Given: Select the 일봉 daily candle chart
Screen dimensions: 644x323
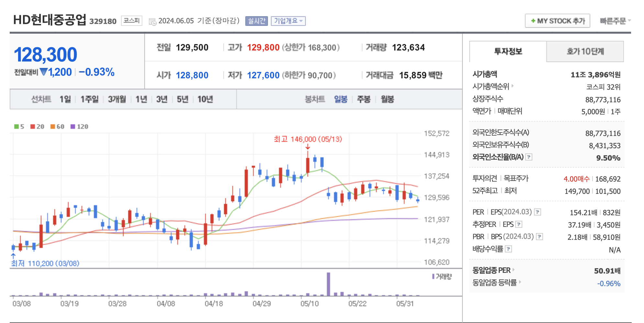Looking at the screenshot, I should click(341, 99).
